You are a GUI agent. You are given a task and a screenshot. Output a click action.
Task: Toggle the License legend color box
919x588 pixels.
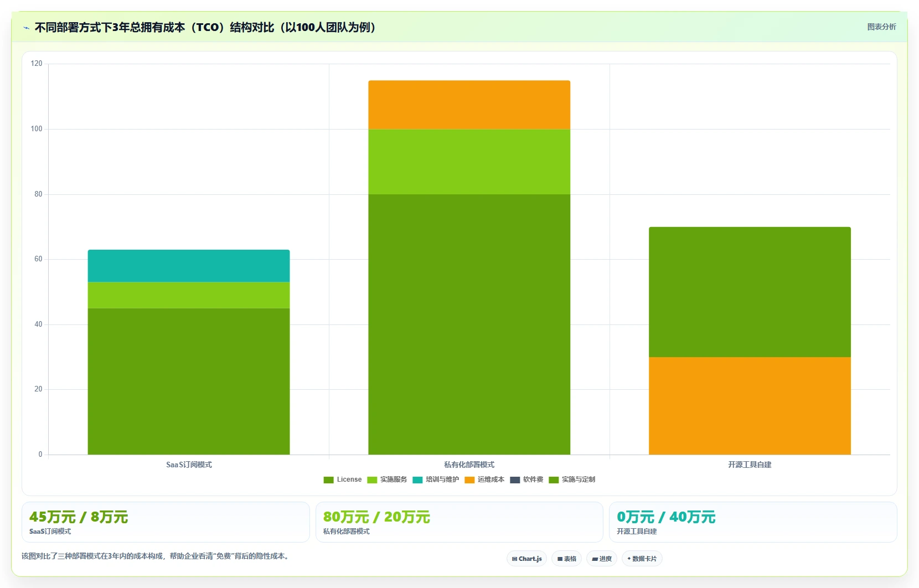[328, 480]
